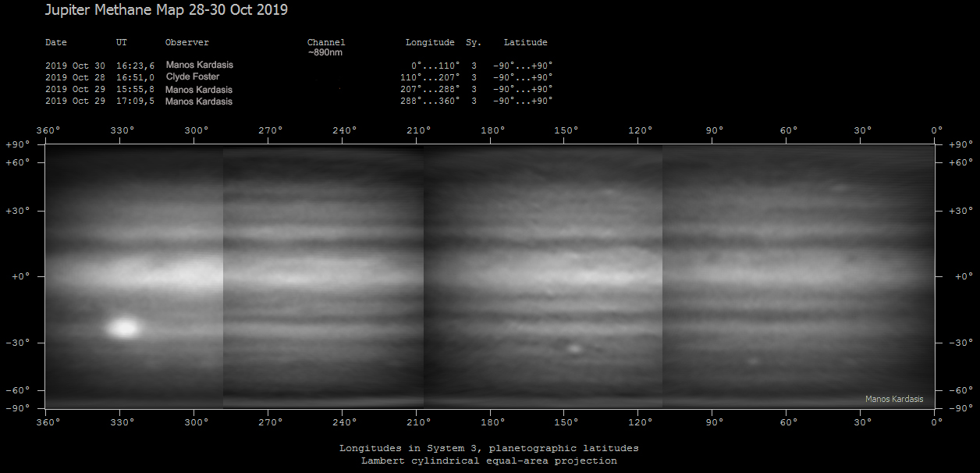Select the Clyde Foster observer name
The image size is (980, 473).
pos(193,77)
